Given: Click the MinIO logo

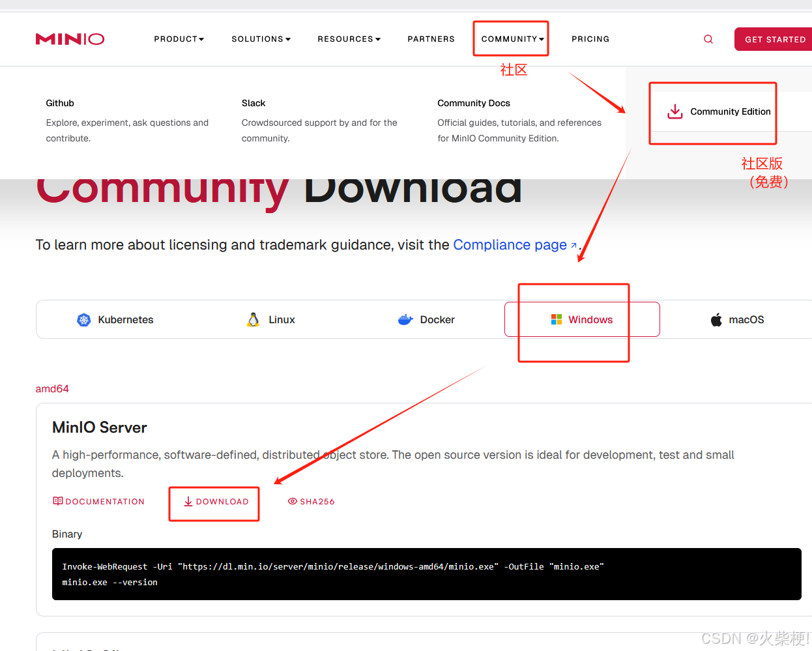Looking at the screenshot, I should click(x=70, y=38).
